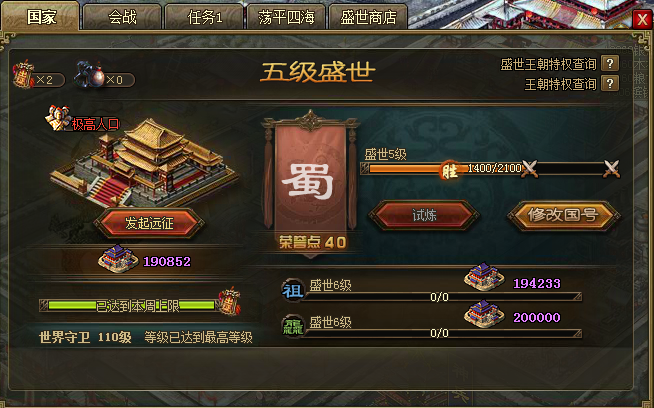This screenshot has height=408, width=654.
Task: Click the palace image above 发起远征
Action: coord(144,164)
